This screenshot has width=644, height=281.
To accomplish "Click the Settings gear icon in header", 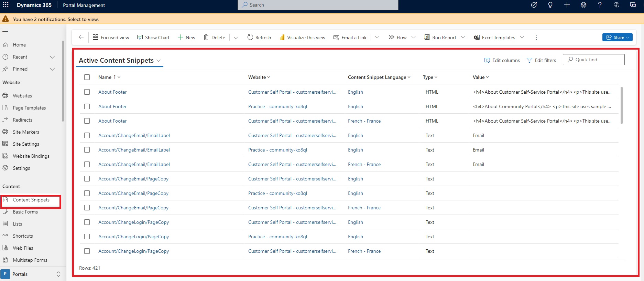I will 583,5.
